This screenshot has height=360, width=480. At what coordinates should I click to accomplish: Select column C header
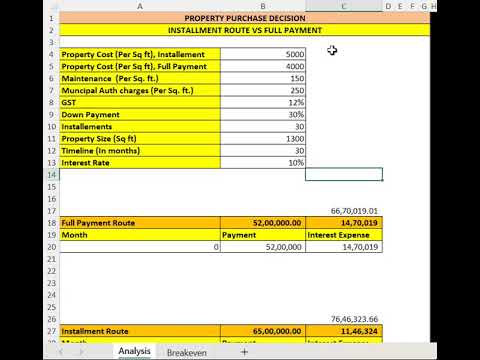[x=344, y=6]
